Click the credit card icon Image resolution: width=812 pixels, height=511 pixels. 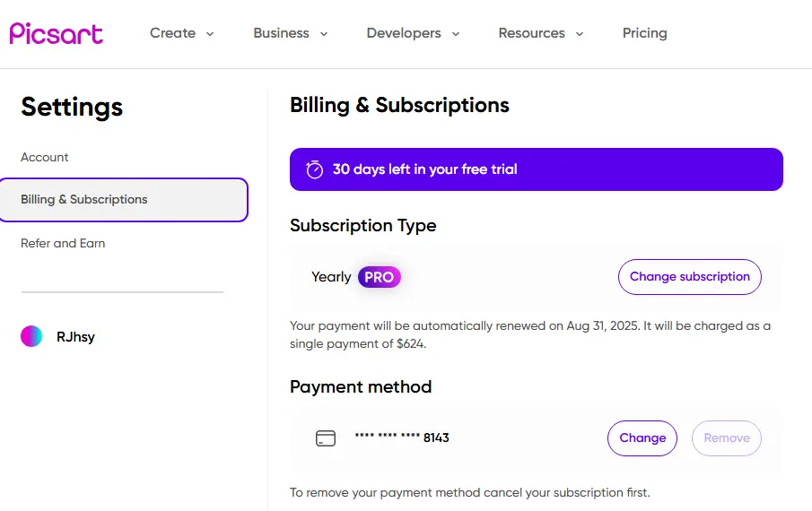coord(326,438)
